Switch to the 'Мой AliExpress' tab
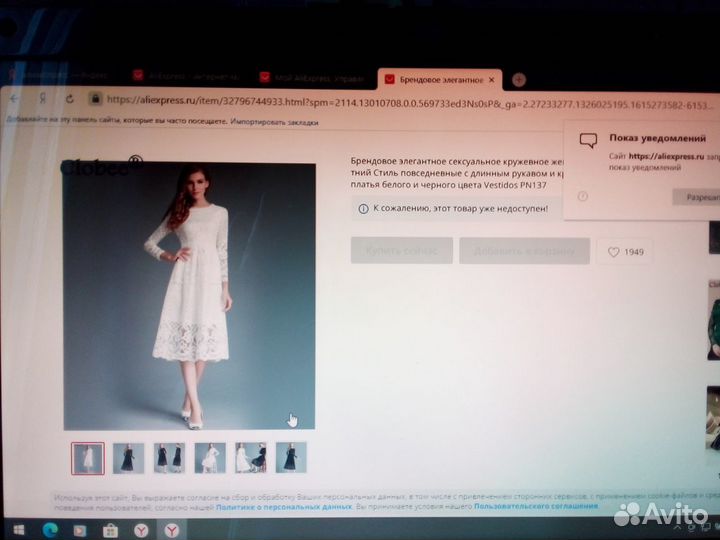720x540 pixels. 312,78
